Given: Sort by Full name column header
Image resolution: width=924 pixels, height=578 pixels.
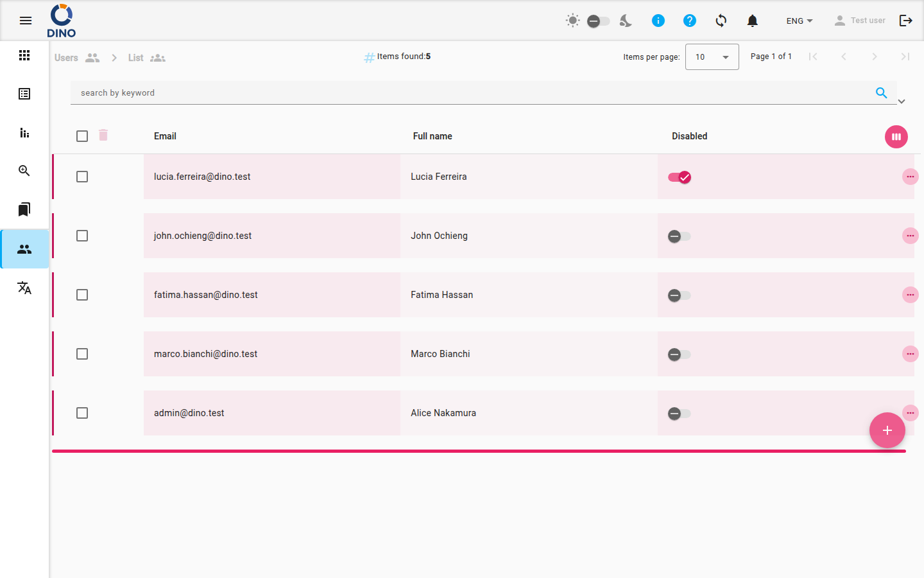Looking at the screenshot, I should tap(432, 136).
